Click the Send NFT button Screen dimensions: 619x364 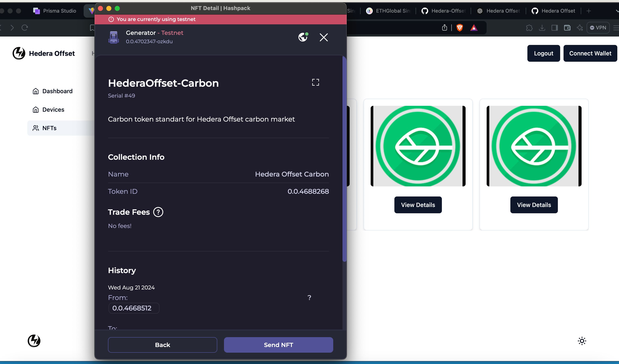(278, 345)
